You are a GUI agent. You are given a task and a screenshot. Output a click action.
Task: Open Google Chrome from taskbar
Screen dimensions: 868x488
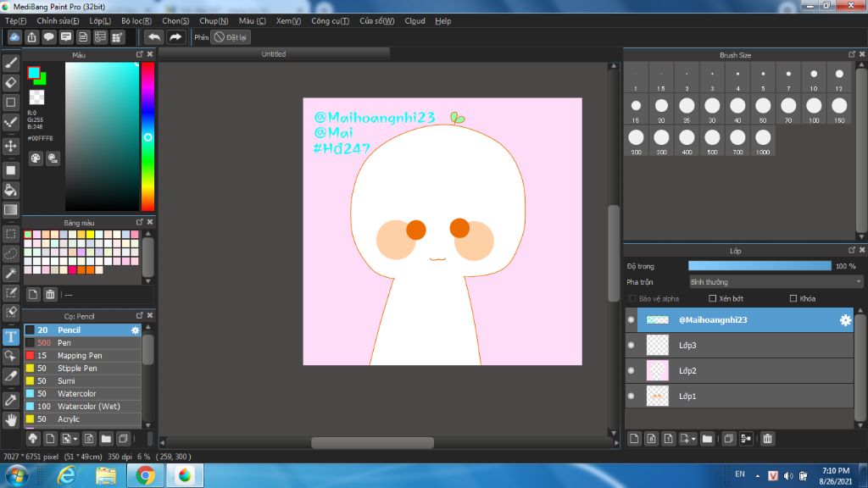point(145,476)
